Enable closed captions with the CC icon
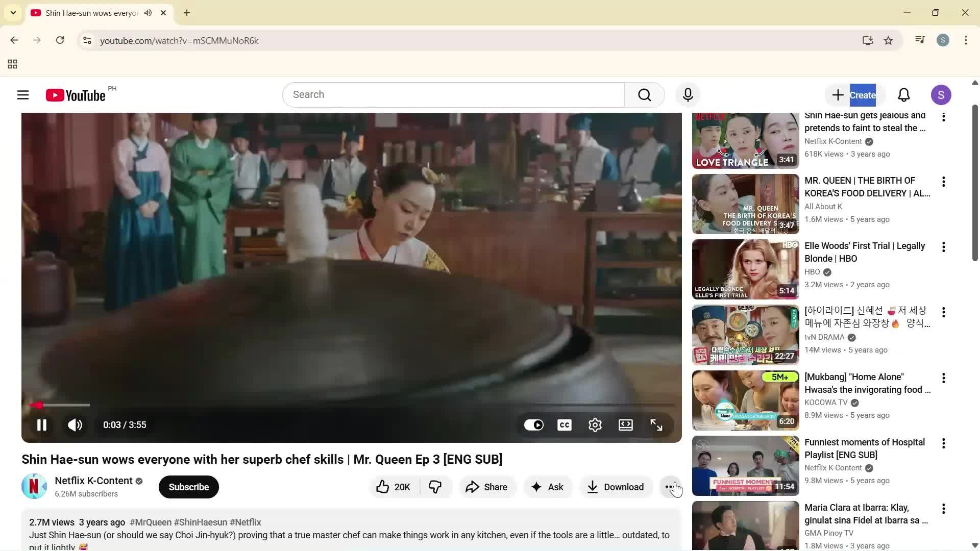The height and width of the screenshot is (551, 980). pos(564,424)
